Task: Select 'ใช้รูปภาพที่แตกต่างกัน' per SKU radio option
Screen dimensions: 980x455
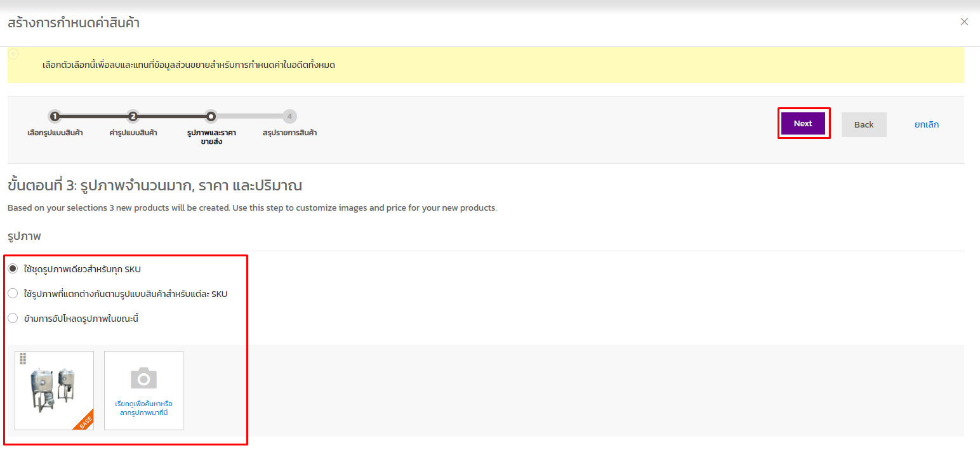Action: coord(13,294)
